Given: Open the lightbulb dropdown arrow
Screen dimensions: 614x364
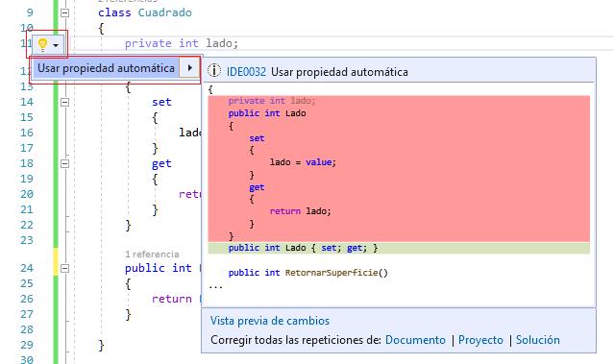Looking at the screenshot, I should click(x=56, y=45).
